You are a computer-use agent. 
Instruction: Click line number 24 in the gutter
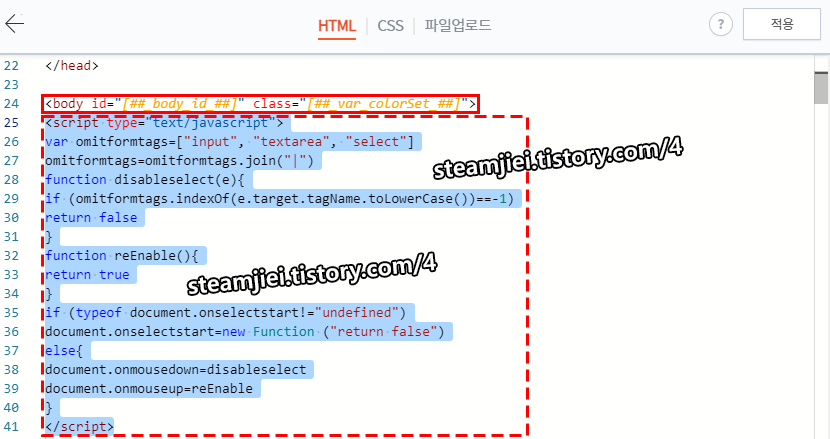click(11, 104)
